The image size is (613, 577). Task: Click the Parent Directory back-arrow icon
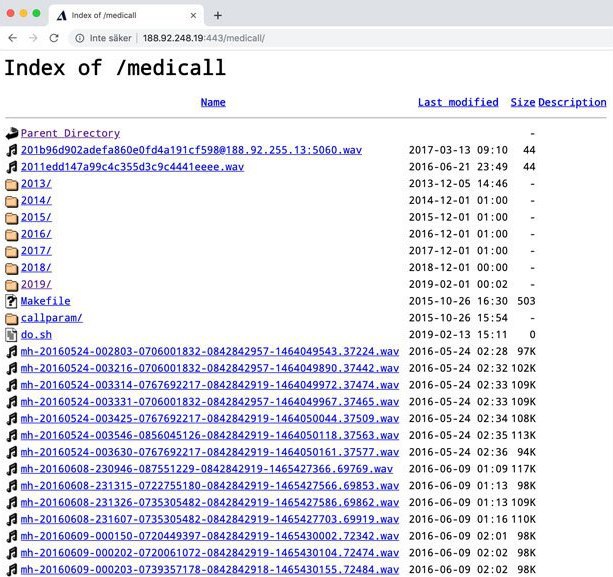(12, 133)
